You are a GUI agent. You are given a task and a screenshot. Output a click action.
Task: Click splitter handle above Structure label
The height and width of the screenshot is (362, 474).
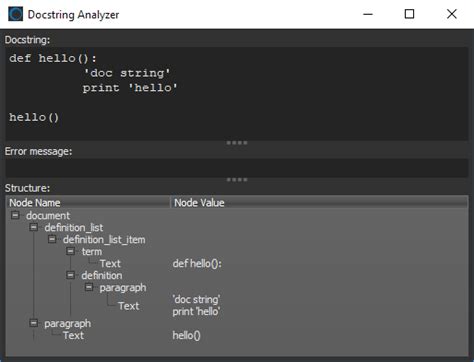pos(237,180)
